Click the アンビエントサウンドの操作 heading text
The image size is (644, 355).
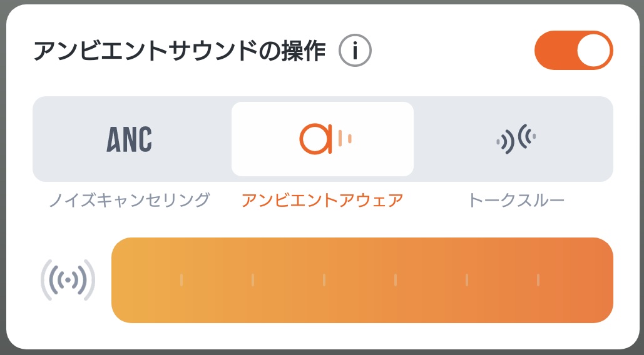coord(180,51)
